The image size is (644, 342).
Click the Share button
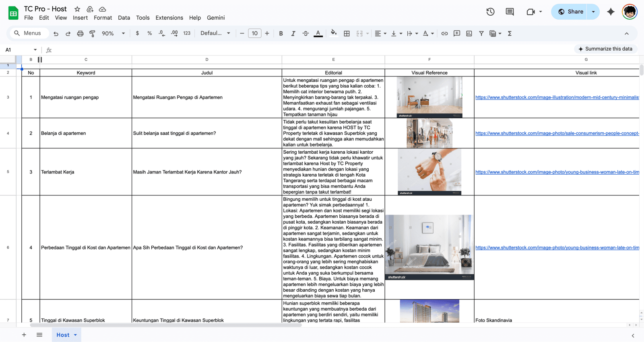[570, 12]
